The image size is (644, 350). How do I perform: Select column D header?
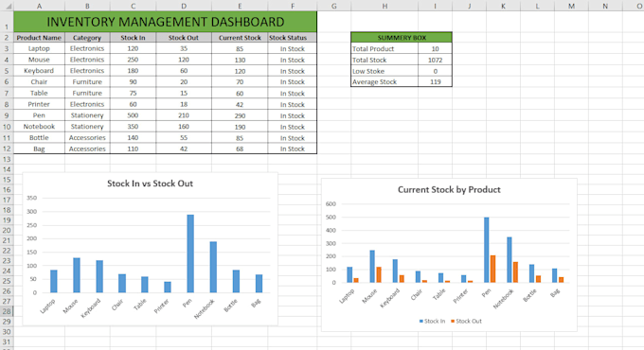click(184, 6)
